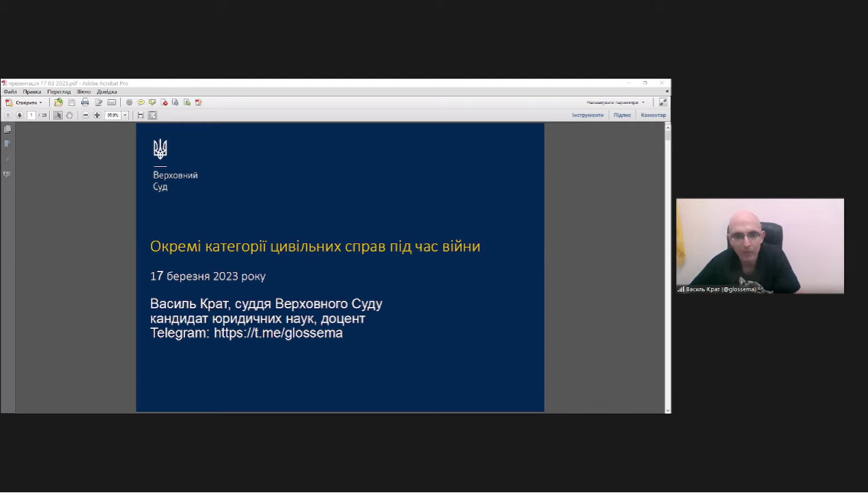
Task: Select the Hand pan tool
Action: tap(69, 115)
